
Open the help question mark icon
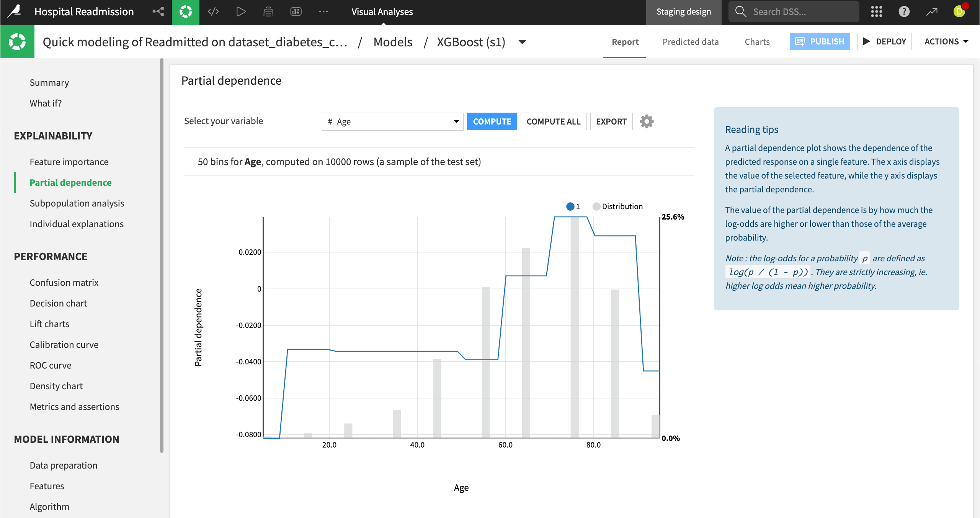pyautogui.click(x=904, y=11)
